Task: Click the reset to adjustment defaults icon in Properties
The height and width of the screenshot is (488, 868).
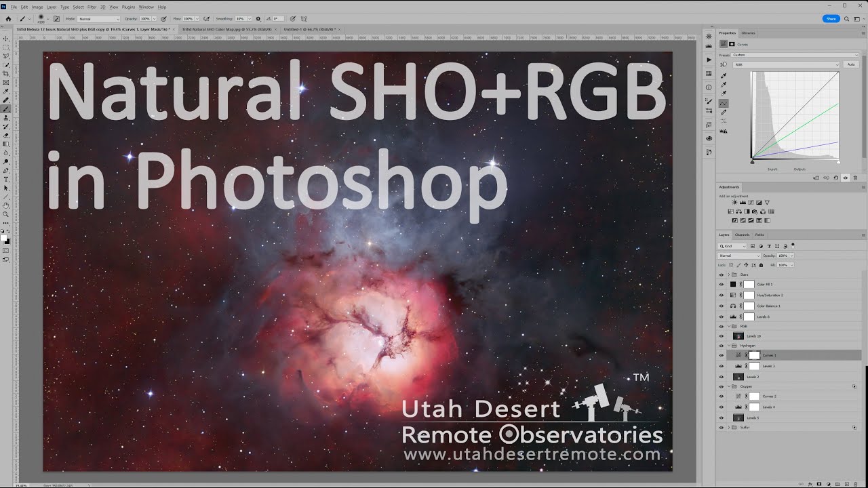Action: [835, 178]
